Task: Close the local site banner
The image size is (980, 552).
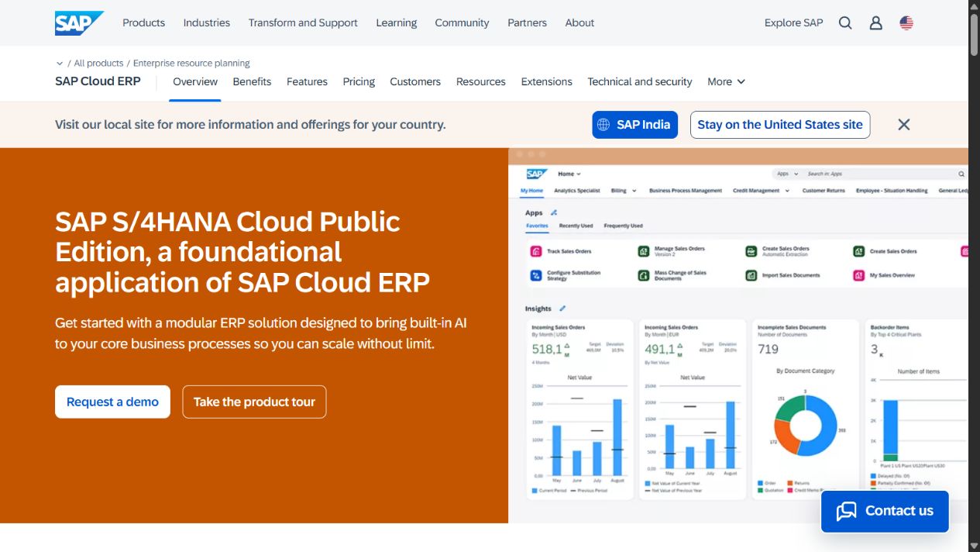Action: tap(903, 124)
